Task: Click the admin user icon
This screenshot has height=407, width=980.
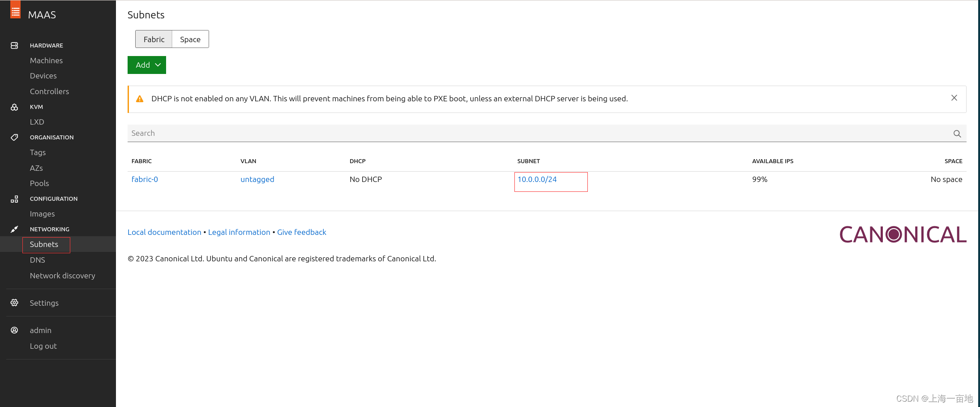Action: click(x=14, y=330)
